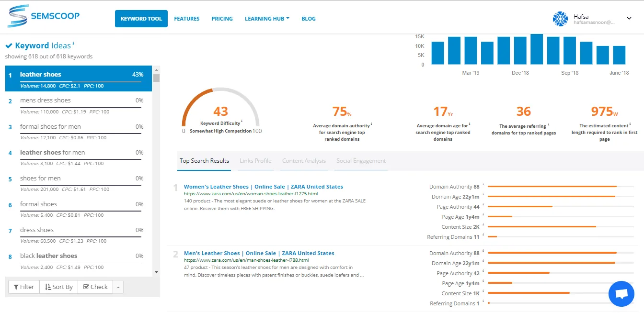Image resolution: width=644 pixels, height=313 pixels.
Task: Click the Semscoop logo
Action: click(x=43, y=15)
